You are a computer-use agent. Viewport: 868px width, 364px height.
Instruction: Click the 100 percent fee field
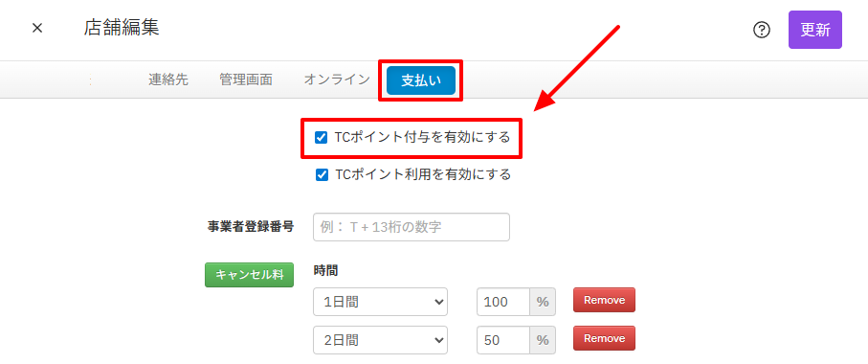tap(503, 302)
